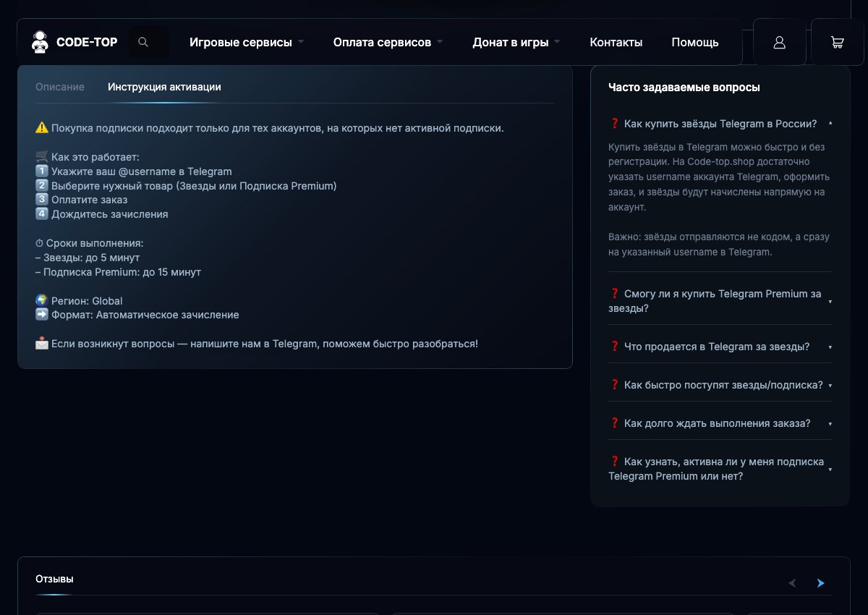The height and width of the screenshot is (615, 868).
Task: Switch to the Описание tab
Action: point(60,87)
